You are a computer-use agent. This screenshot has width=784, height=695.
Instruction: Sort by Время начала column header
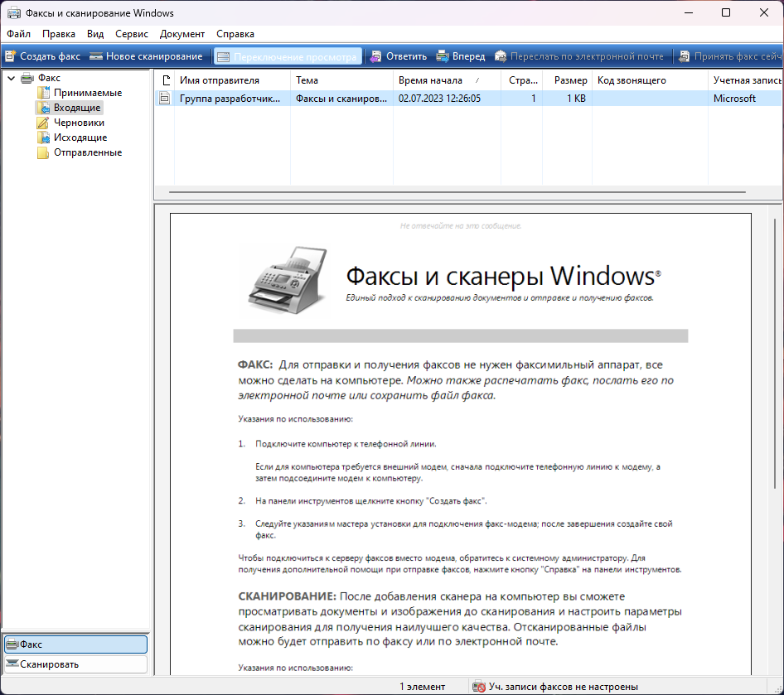pos(447,80)
